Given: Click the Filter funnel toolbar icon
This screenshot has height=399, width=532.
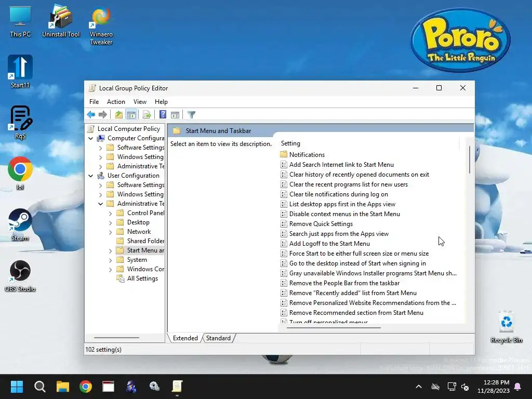Looking at the screenshot, I should (x=191, y=115).
